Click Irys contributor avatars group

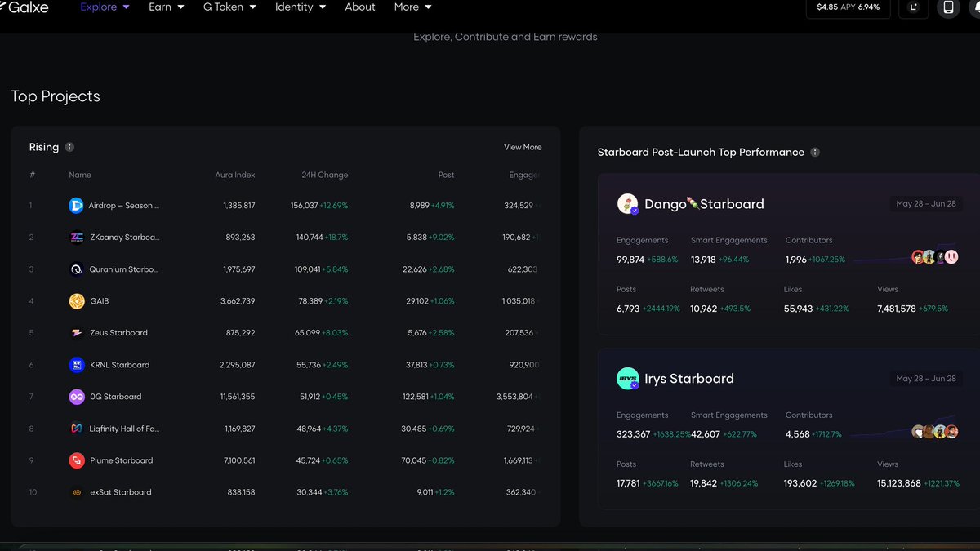click(935, 432)
